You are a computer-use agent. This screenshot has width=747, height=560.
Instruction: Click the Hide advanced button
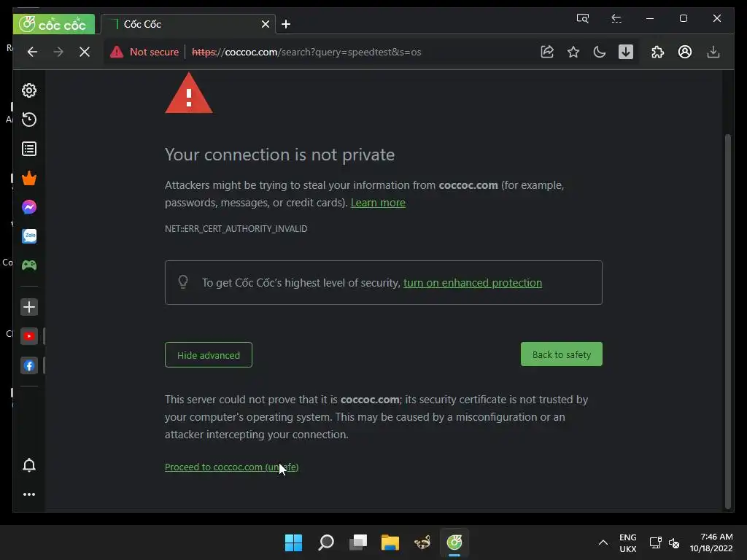[208, 355]
